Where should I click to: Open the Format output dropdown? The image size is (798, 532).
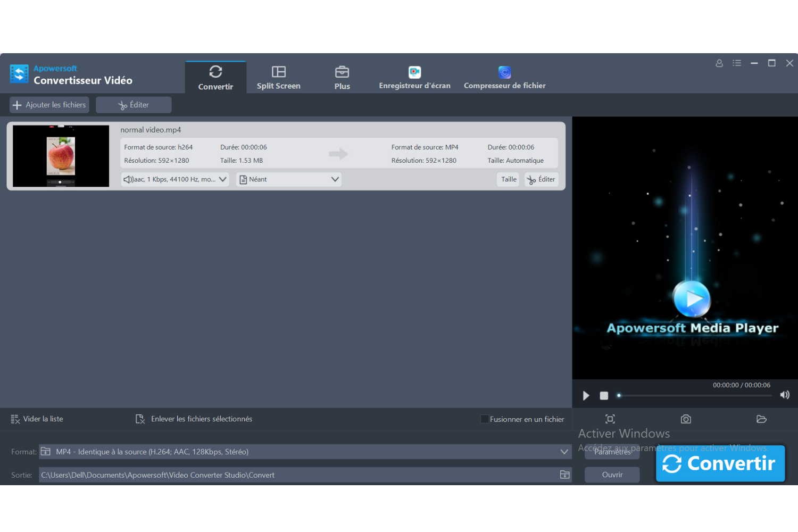[305, 452]
